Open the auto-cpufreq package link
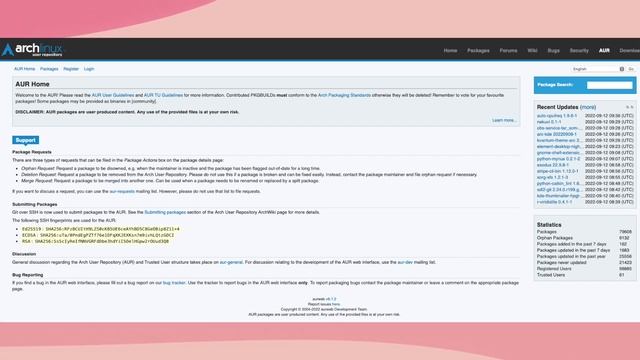This screenshot has height=360, width=640. pos(557,116)
